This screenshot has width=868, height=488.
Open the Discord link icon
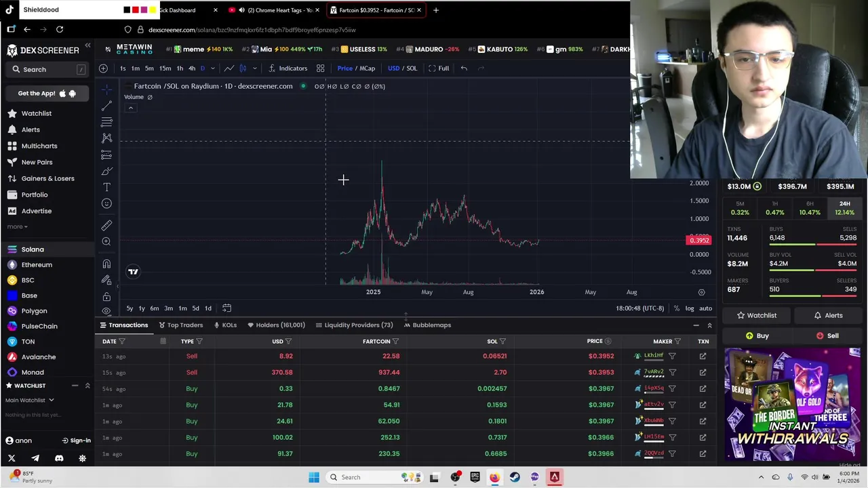click(59, 458)
